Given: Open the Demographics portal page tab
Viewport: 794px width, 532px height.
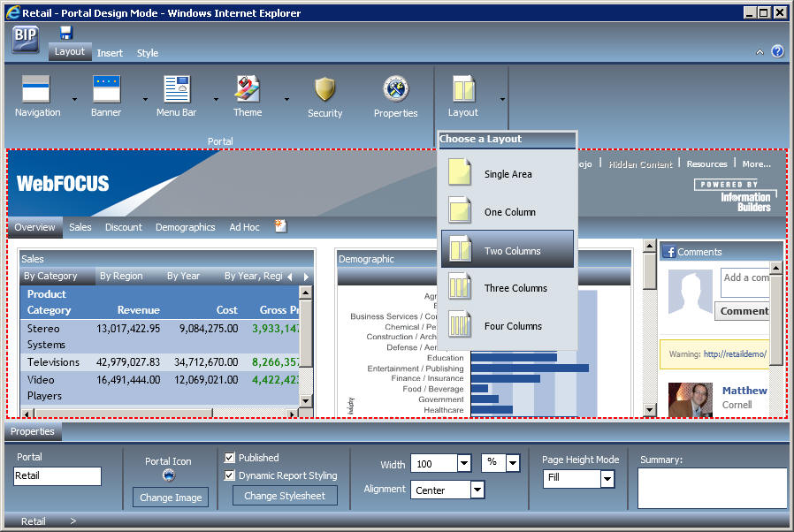Looking at the screenshot, I should pyautogui.click(x=186, y=227).
